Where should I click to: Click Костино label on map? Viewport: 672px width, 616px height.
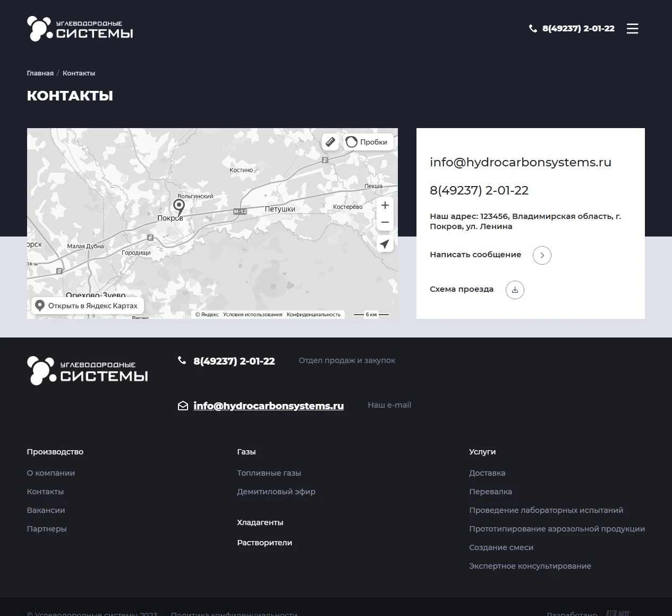(x=241, y=170)
